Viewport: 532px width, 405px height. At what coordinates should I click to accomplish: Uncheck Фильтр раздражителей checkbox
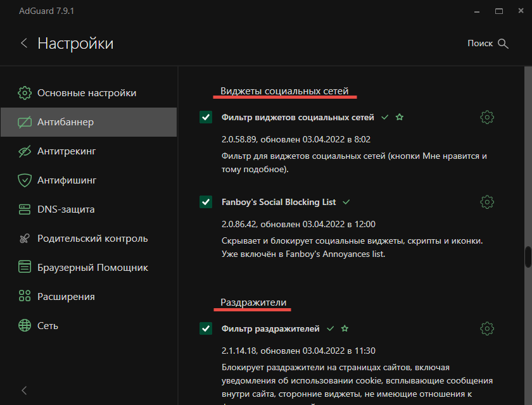206,328
